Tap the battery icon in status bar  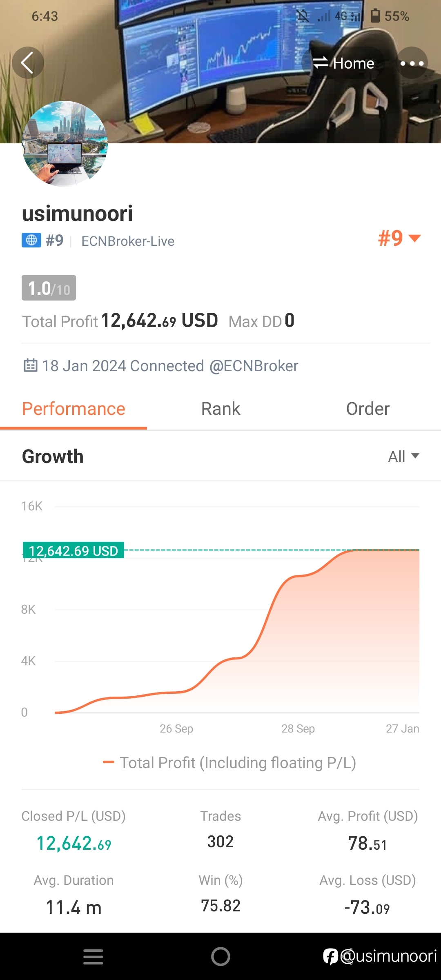pos(375,16)
